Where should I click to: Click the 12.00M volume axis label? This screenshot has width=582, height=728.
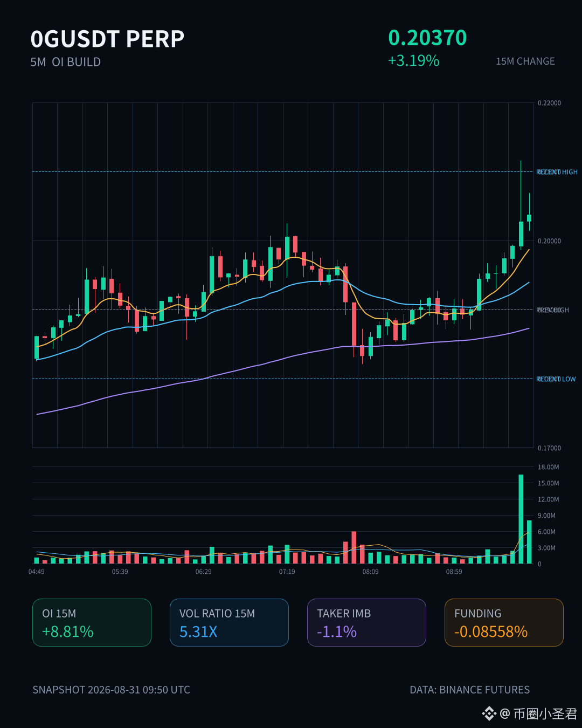[x=548, y=499]
